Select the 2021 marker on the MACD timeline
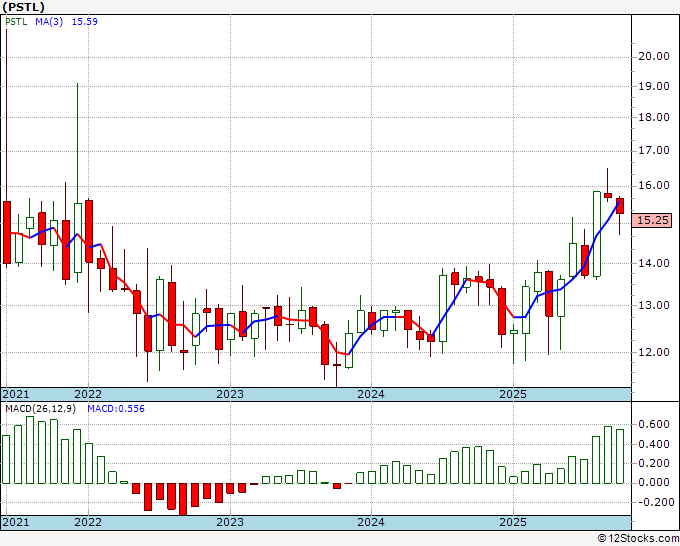Viewport: 680px width, 546px height. pyautogui.click(x=17, y=522)
